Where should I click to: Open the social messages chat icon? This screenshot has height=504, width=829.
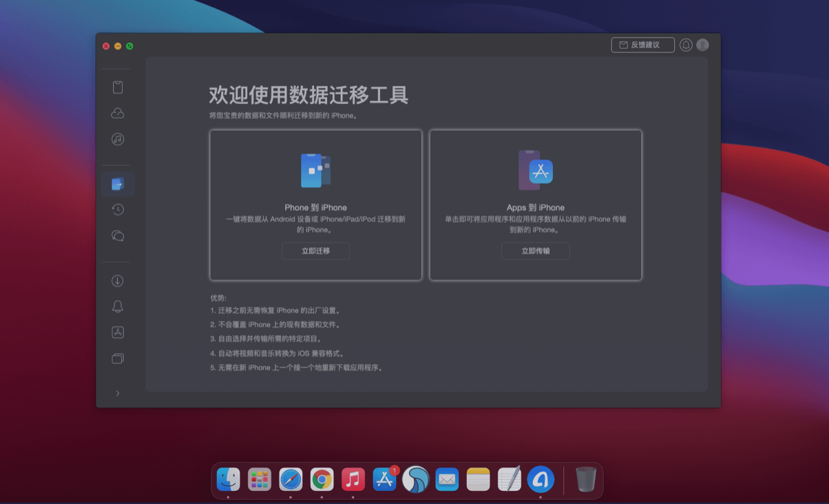click(x=118, y=236)
